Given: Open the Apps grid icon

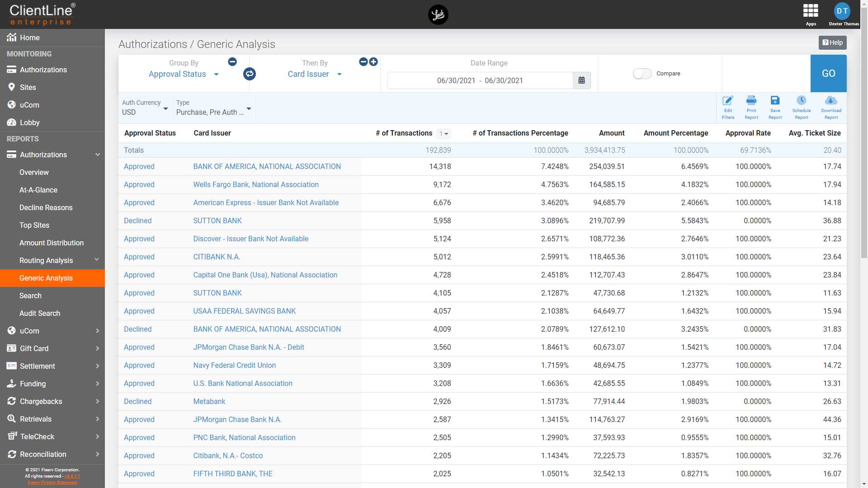Looking at the screenshot, I should [811, 11].
